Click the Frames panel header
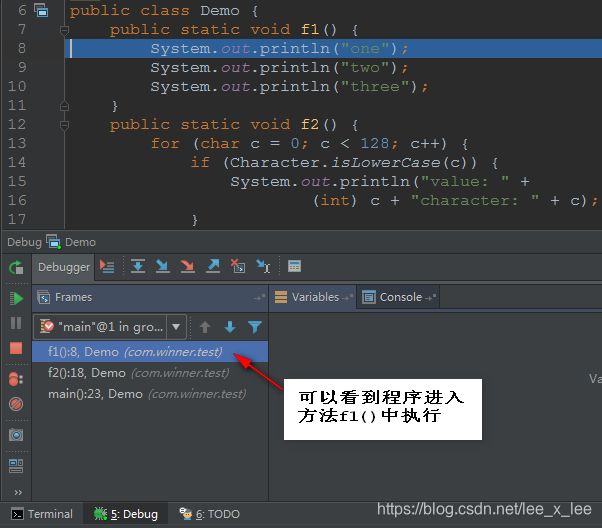 150,298
